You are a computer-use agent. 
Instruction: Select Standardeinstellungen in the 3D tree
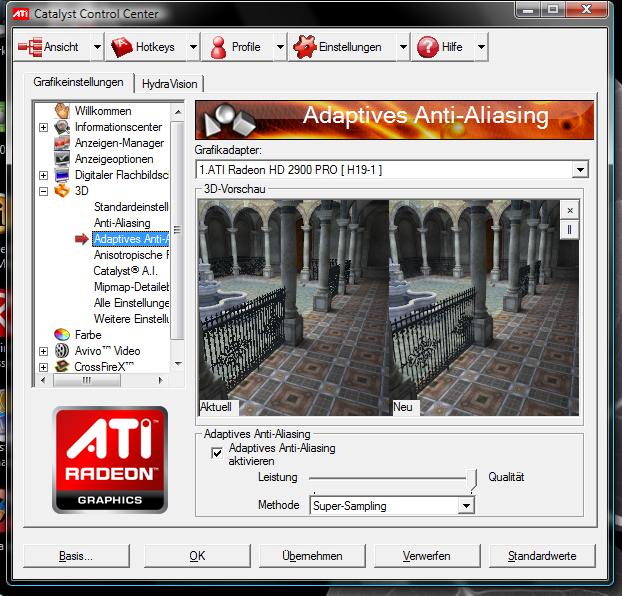coord(131,207)
